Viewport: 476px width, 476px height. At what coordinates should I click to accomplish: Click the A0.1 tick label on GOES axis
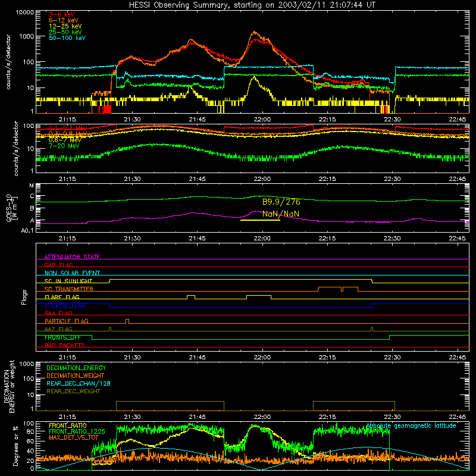tap(27, 230)
